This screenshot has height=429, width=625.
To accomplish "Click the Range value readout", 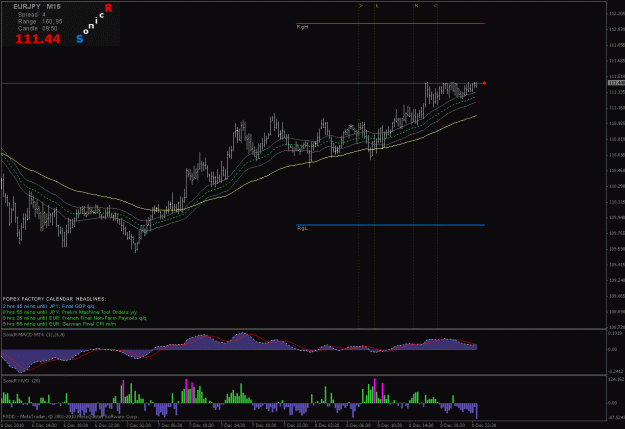I will click(x=40, y=22).
